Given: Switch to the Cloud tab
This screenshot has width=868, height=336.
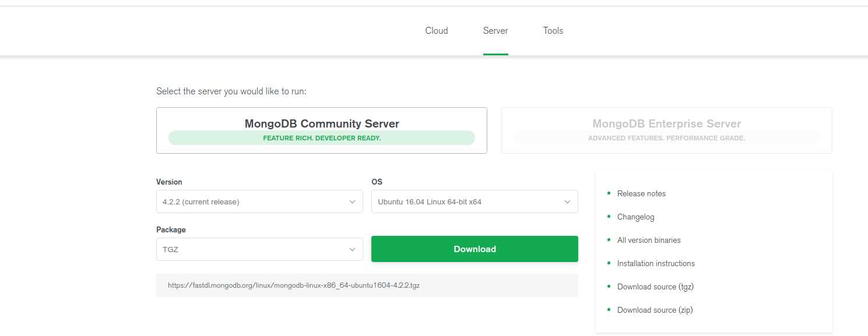Looking at the screenshot, I should [x=436, y=30].
